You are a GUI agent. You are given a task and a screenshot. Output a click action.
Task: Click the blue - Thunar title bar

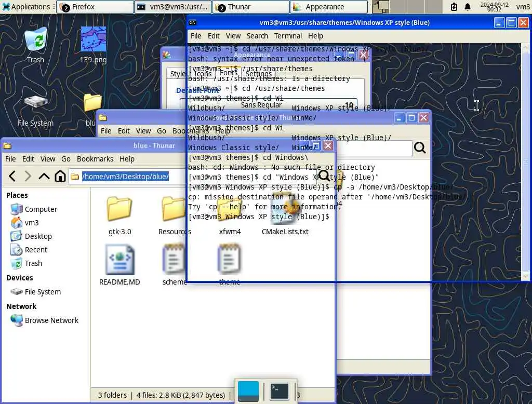(x=154, y=146)
